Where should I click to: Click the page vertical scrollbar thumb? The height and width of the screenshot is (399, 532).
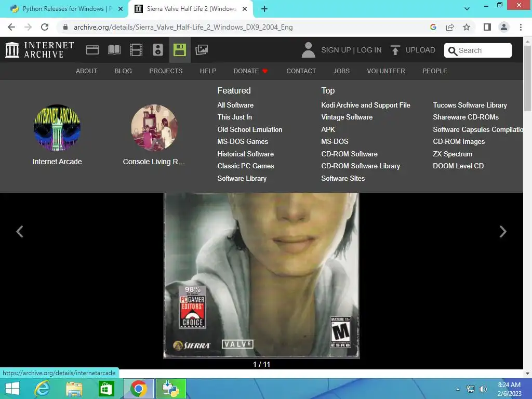coord(527,78)
